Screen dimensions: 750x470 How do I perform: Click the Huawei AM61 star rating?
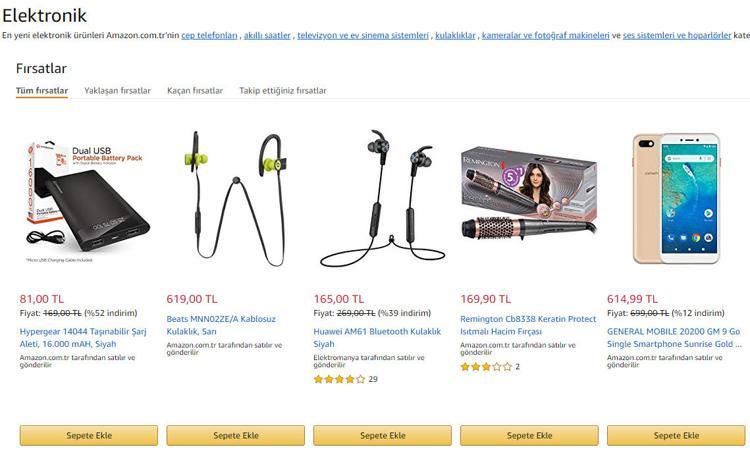(339, 379)
